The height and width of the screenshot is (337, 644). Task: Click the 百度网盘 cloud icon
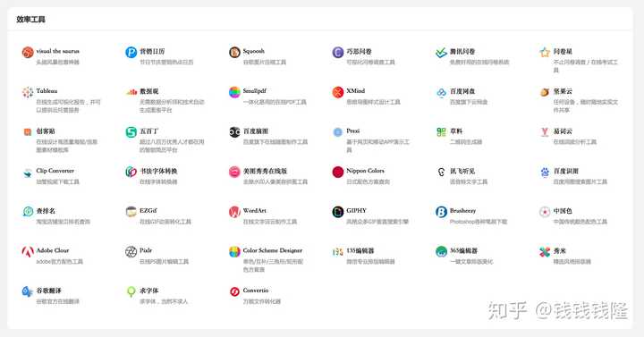[441, 92]
